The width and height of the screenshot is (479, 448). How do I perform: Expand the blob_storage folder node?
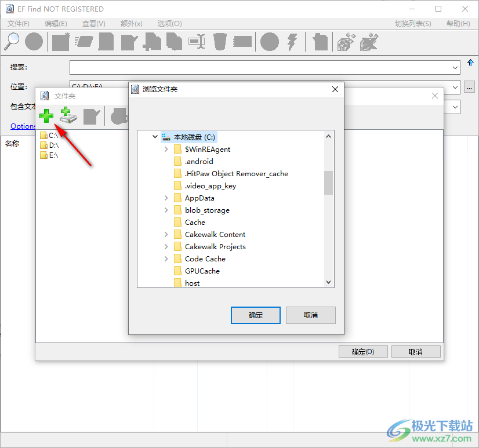click(166, 210)
